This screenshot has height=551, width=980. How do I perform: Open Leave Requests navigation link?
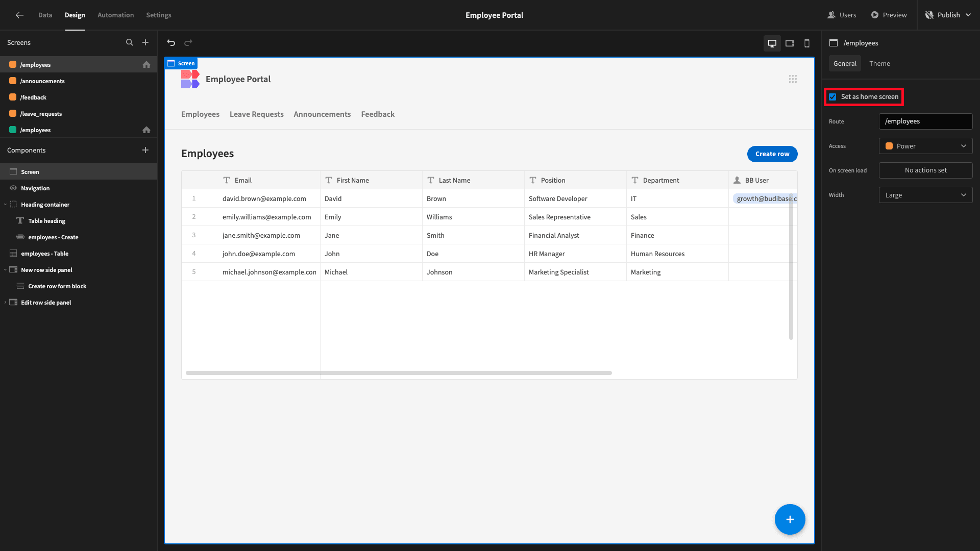pyautogui.click(x=256, y=114)
